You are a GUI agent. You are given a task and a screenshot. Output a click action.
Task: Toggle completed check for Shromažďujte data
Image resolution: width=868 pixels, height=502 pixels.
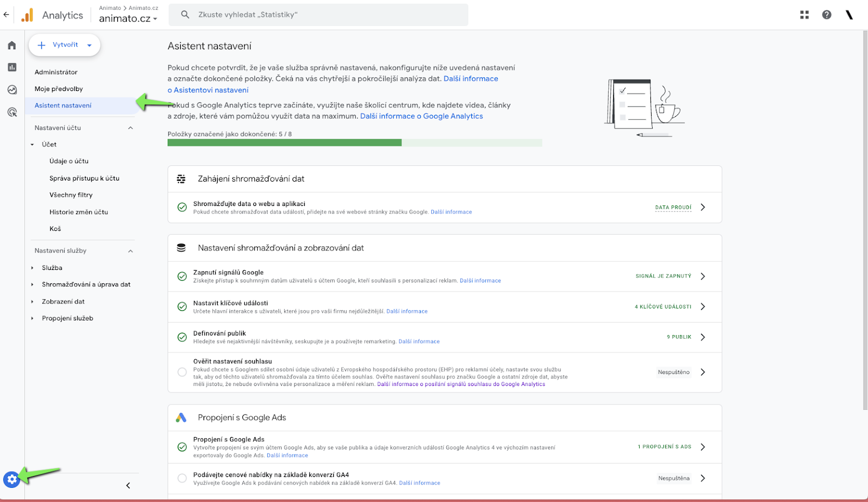point(182,207)
